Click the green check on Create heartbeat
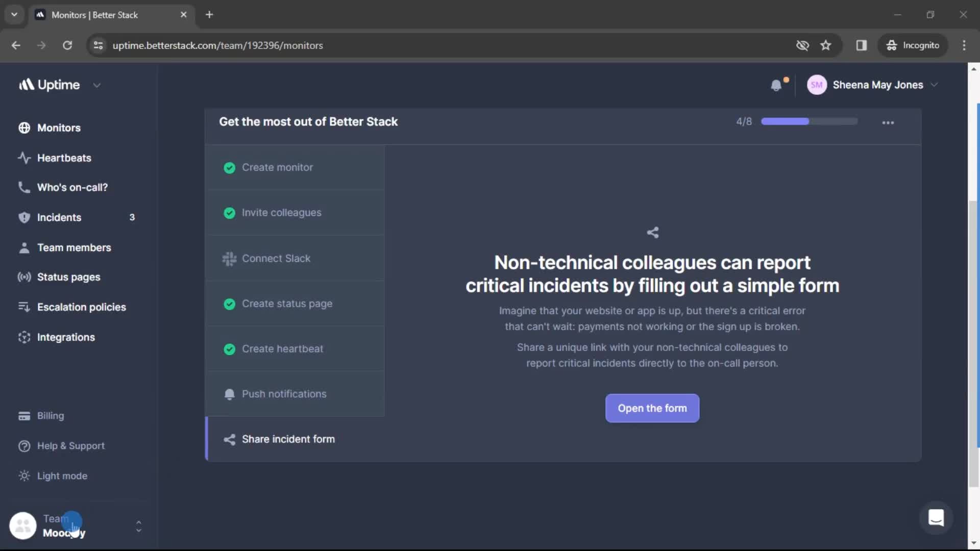Image resolution: width=980 pixels, height=551 pixels. (x=229, y=349)
